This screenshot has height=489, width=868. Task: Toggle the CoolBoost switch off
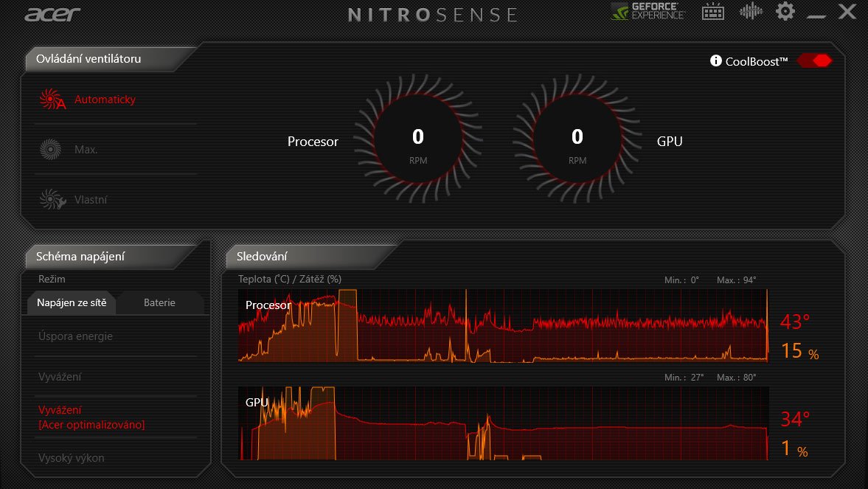coord(813,60)
